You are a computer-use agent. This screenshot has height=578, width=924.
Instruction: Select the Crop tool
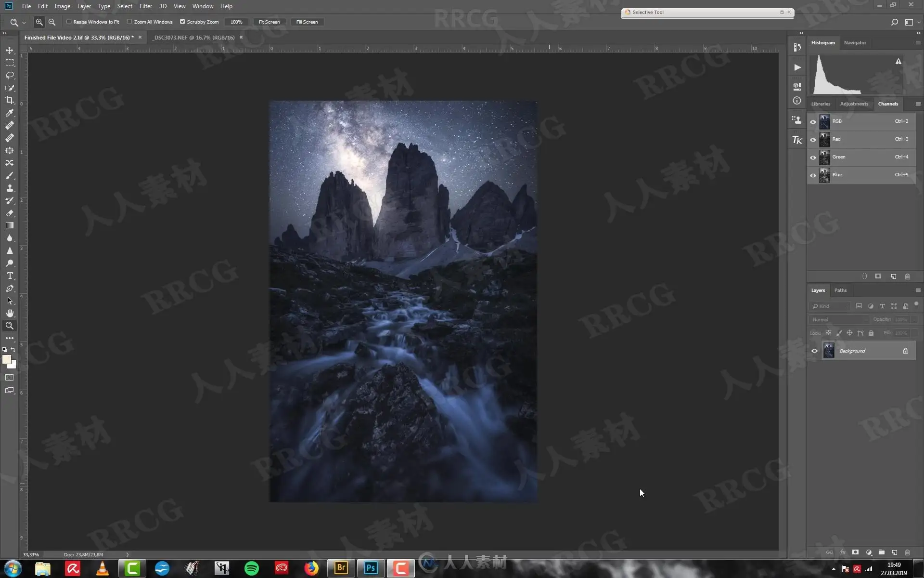coord(10,100)
